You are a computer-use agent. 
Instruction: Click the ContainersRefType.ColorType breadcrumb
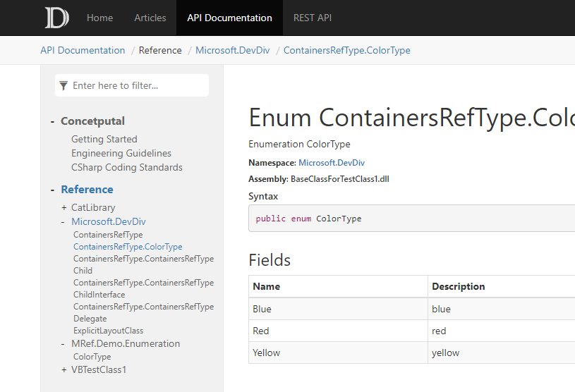[347, 50]
